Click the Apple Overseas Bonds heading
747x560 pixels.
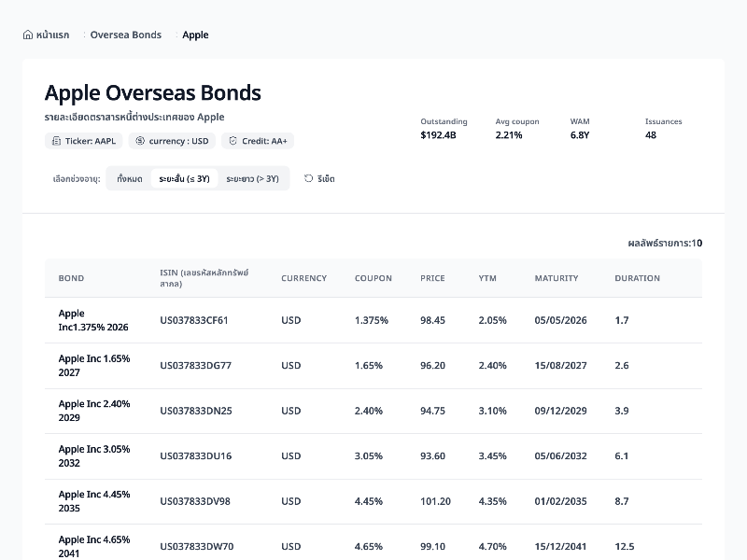coord(153,92)
